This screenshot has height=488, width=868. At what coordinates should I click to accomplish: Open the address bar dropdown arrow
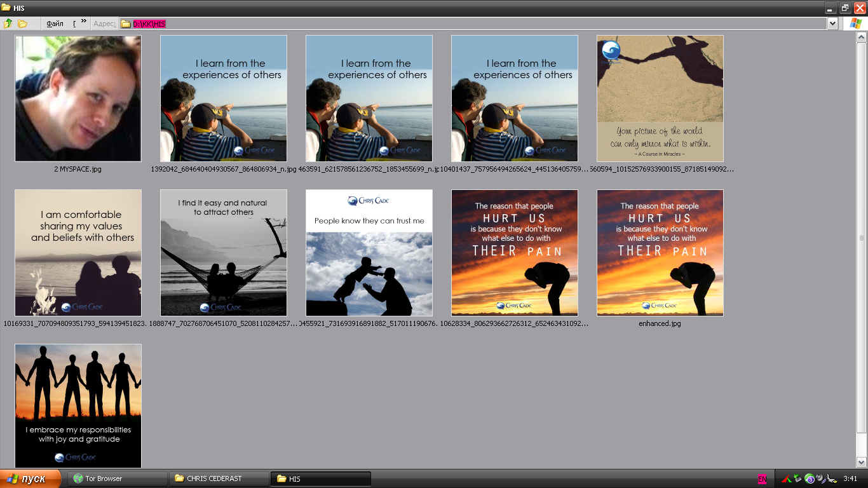[832, 24]
